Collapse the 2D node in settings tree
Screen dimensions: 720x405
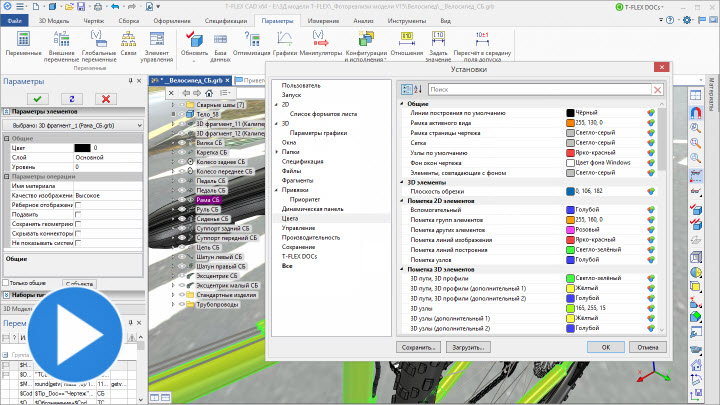pyautogui.click(x=276, y=105)
